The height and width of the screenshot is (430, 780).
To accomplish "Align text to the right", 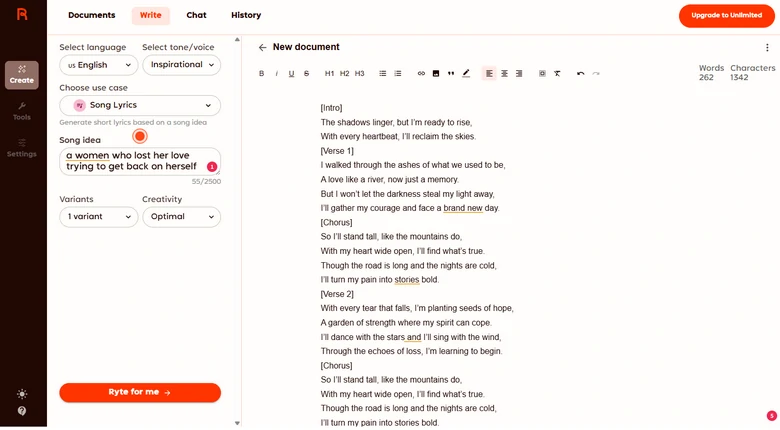I will point(519,74).
